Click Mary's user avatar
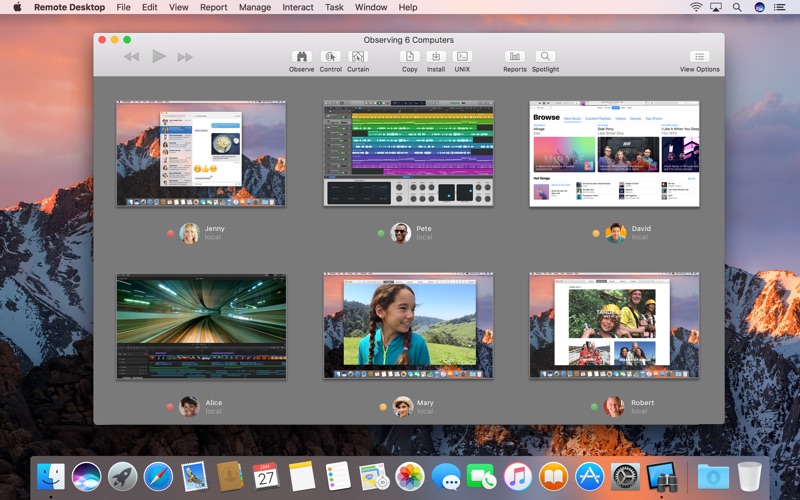800x500 pixels. pos(402,406)
